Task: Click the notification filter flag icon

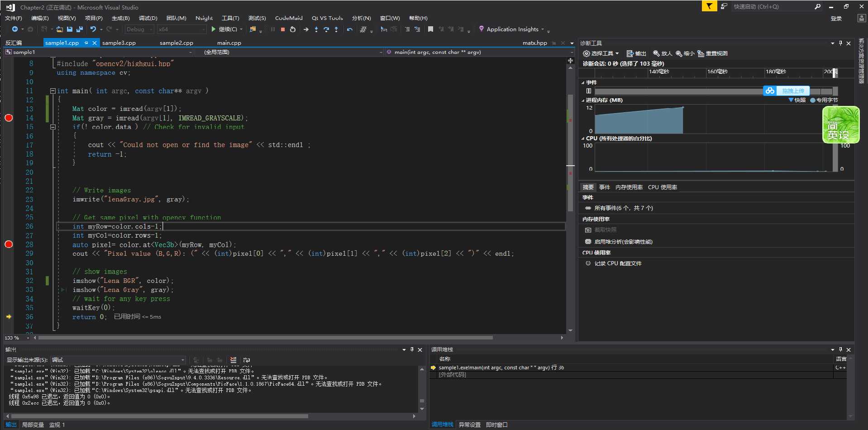Action: coord(709,6)
